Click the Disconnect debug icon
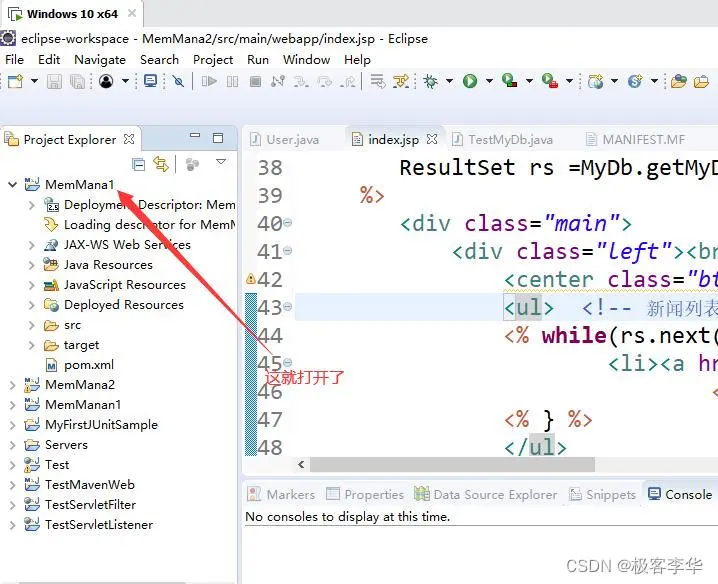 coord(277,82)
